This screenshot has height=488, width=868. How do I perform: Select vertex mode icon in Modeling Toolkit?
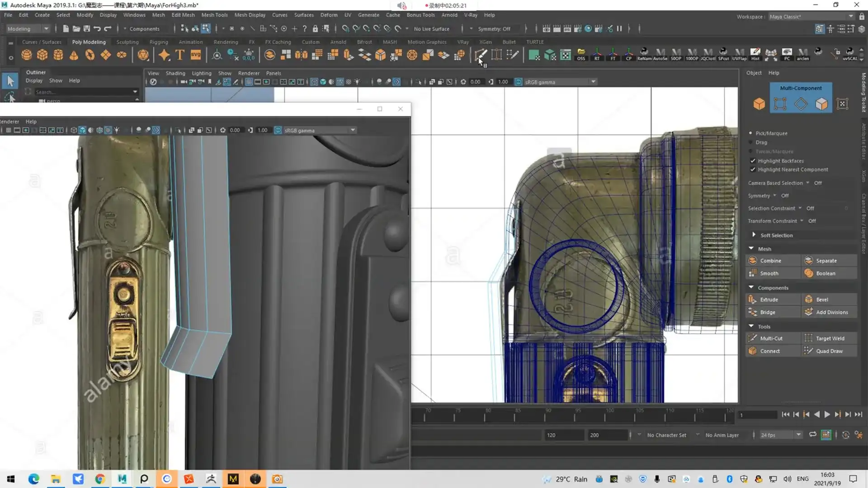point(780,104)
